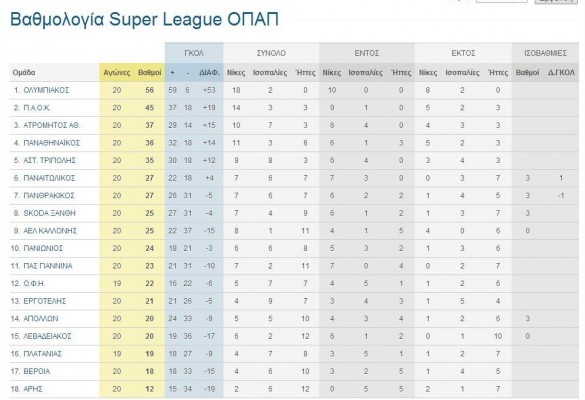Click the Ομάδα column header
Viewport: 585px width, 400px height.
point(24,73)
